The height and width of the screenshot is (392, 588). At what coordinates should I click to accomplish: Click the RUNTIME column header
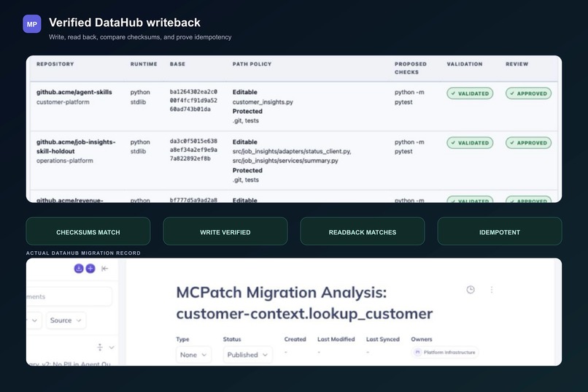[144, 64]
